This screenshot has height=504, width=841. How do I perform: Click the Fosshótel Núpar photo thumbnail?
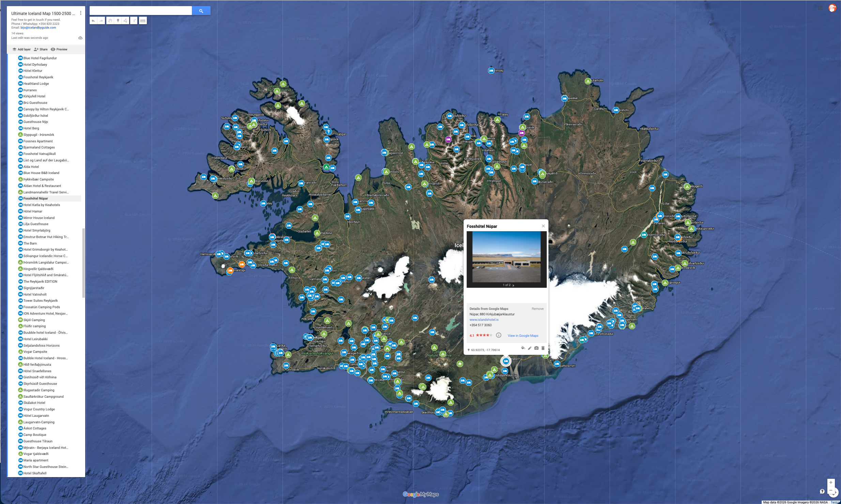pos(506,257)
